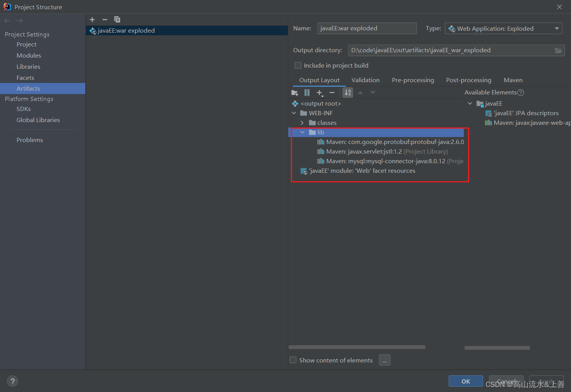
Task: Open the Maven tab
Action: [513, 80]
